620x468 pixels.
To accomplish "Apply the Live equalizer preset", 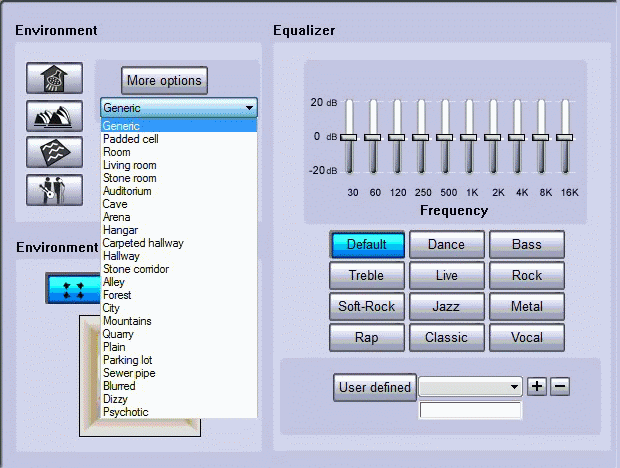I will (447, 276).
